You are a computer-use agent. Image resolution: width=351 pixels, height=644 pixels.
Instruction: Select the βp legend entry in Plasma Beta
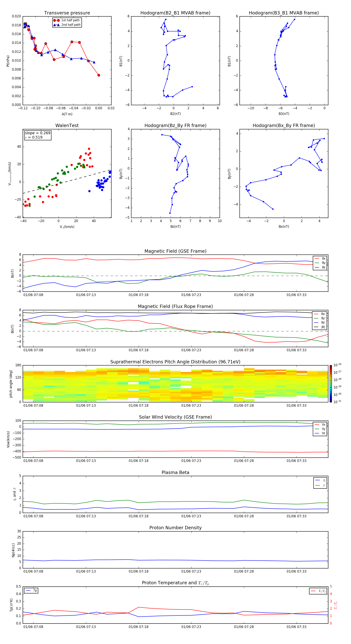click(320, 480)
